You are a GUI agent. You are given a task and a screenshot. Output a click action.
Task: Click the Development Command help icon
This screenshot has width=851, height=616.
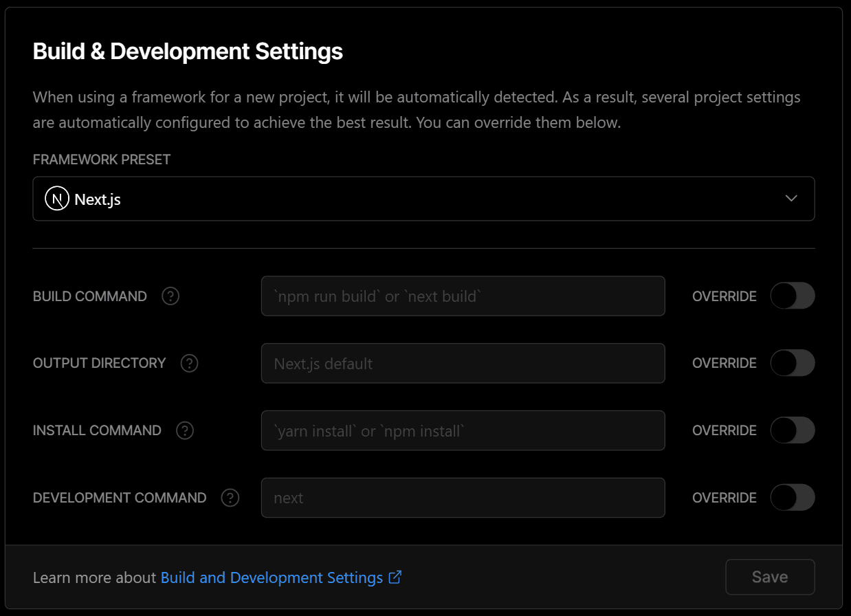pyautogui.click(x=230, y=498)
